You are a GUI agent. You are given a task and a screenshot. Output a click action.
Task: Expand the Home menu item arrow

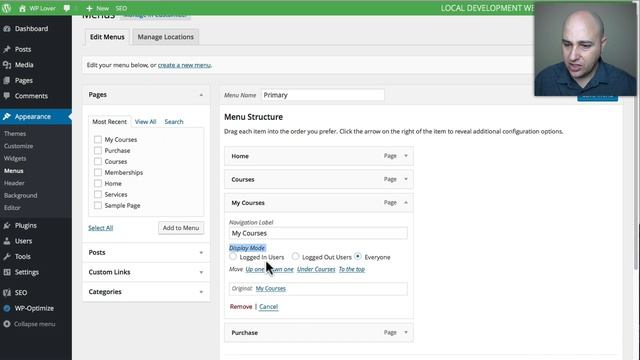406,156
